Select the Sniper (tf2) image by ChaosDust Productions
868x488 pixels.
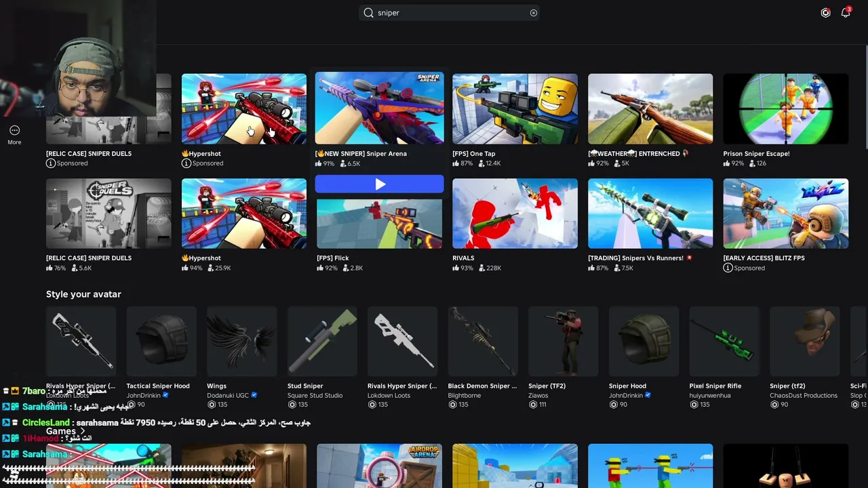(805, 342)
